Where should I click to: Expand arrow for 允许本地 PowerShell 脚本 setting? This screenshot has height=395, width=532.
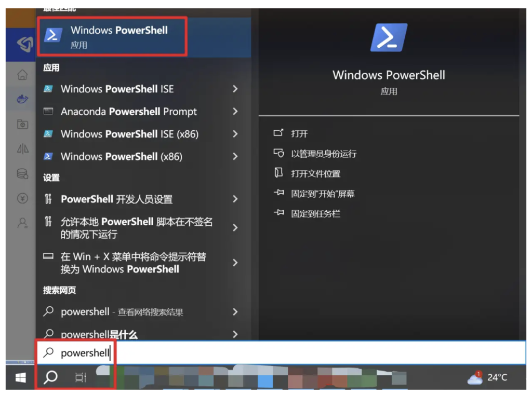[x=235, y=228]
